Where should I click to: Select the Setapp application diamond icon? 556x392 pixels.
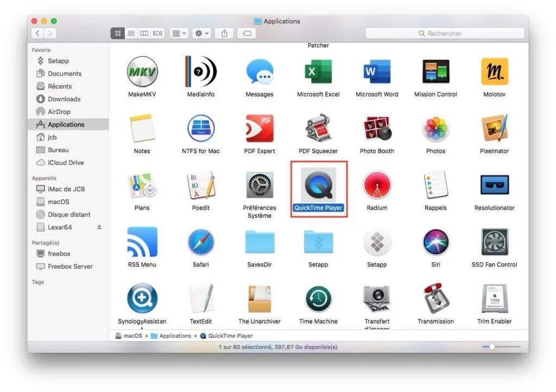tap(377, 242)
